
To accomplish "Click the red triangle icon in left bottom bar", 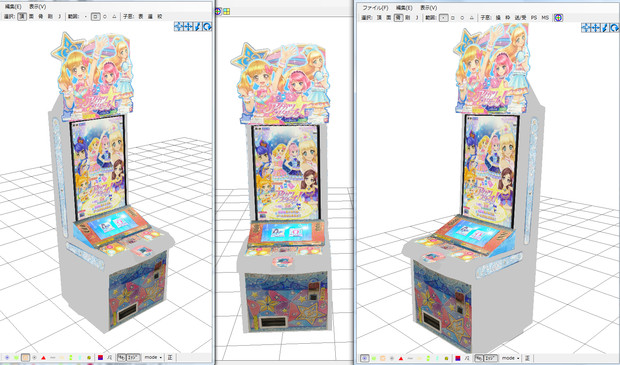I will point(43,357).
